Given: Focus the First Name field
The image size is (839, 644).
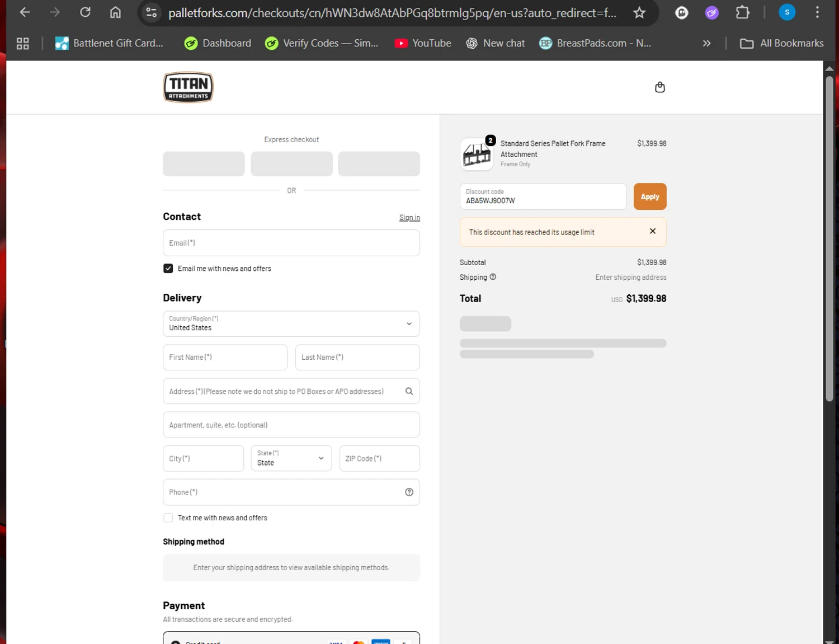Looking at the screenshot, I should tap(225, 357).
